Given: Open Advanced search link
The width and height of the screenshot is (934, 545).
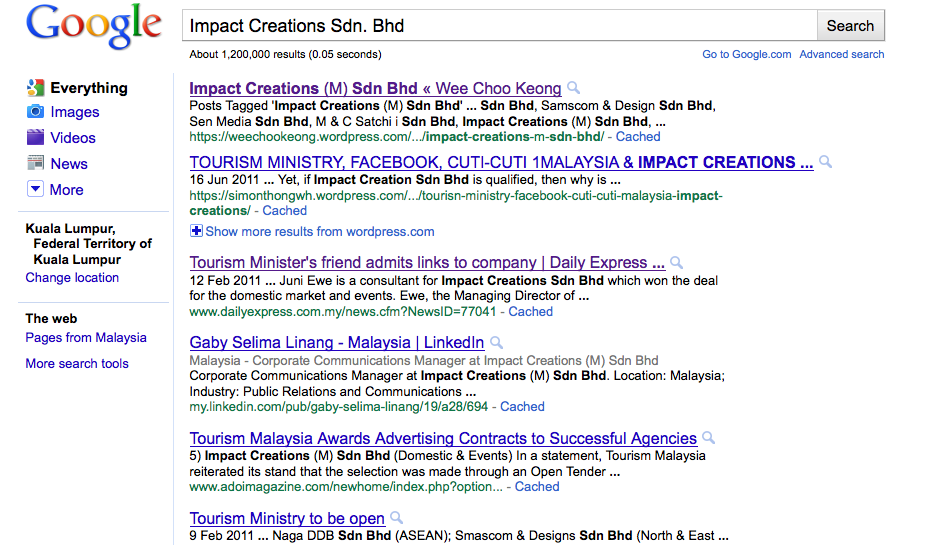Looking at the screenshot, I should click(841, 54).
